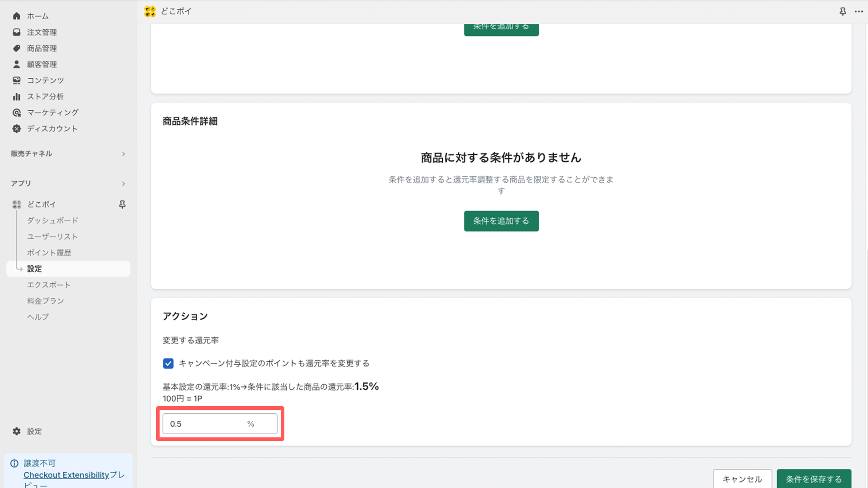This screenshot has width=868, height=488.
Task: Go to ユーザーリスト under どこポイ
Action: 52,237
